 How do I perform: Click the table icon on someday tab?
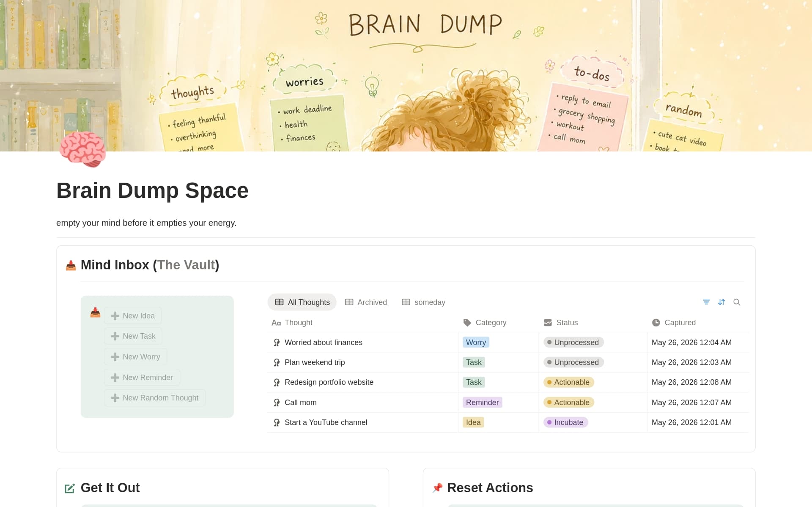[x=406, y=302]
